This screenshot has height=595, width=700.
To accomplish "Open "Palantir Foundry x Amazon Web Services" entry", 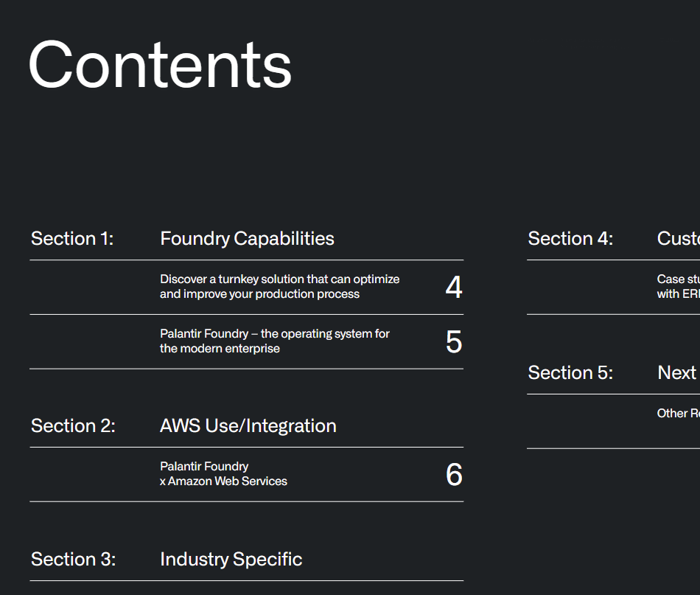I will tap(223, 474).
